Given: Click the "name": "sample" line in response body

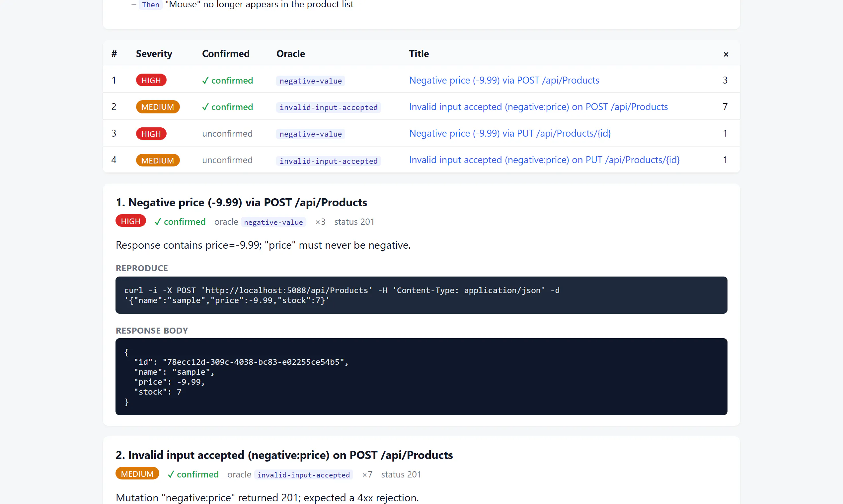Looking at the screenshot, I should click(x=174, y=372).
